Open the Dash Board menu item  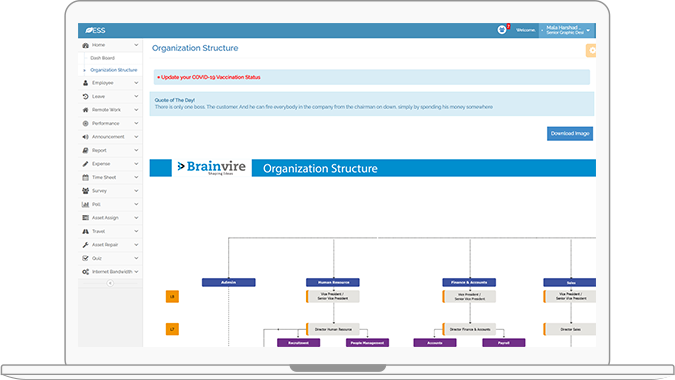click(102, 58)
